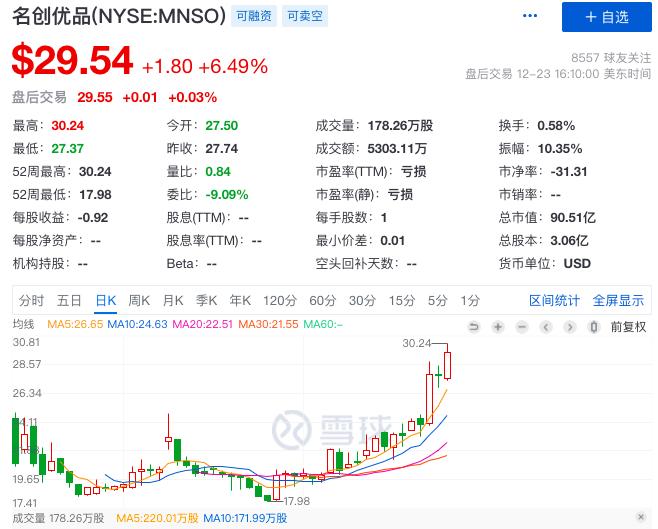This screenshot has width=658, height=529.
Task: Click the stock title 名创优品(NYSE:MNSO)
Action: tap(119, 16)
